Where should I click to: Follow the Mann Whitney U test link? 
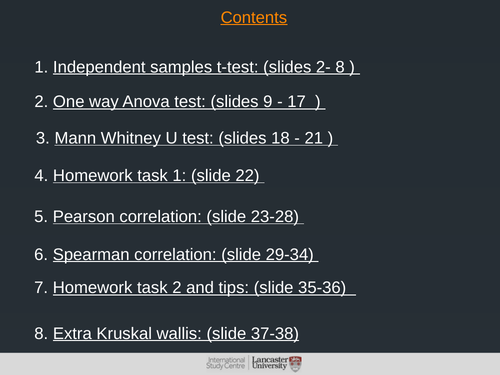tap(196, 138)
